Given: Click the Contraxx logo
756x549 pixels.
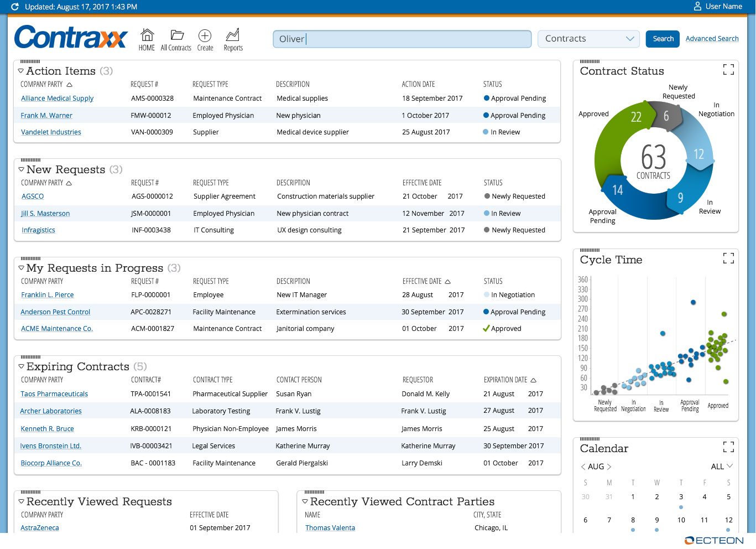Looking at the screenshot, I should click(71, 38).
